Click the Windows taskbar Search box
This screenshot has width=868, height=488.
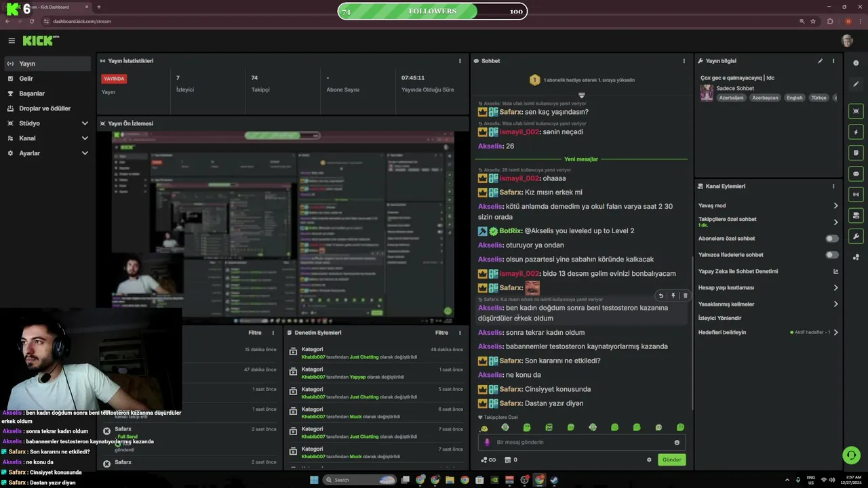tap(360, 480)
